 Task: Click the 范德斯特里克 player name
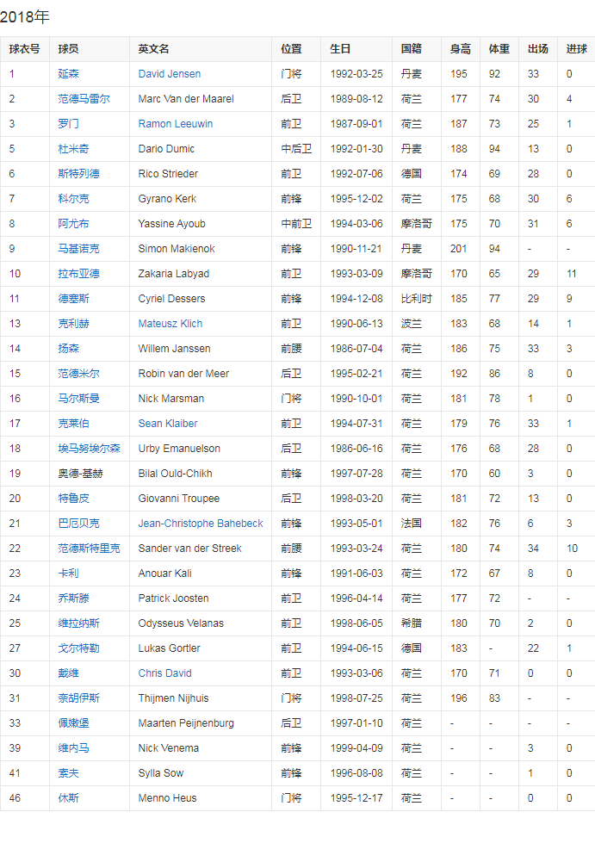click(x=89, y=549)
